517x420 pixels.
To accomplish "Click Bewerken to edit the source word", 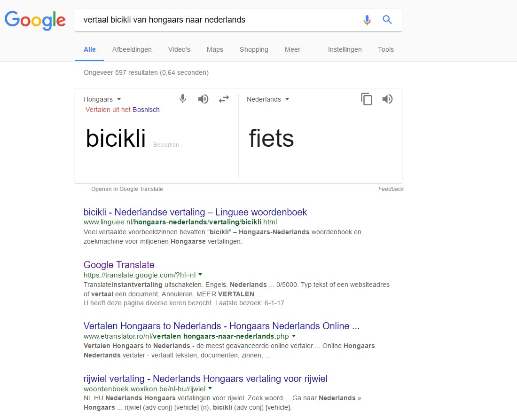I will [166, 145].
